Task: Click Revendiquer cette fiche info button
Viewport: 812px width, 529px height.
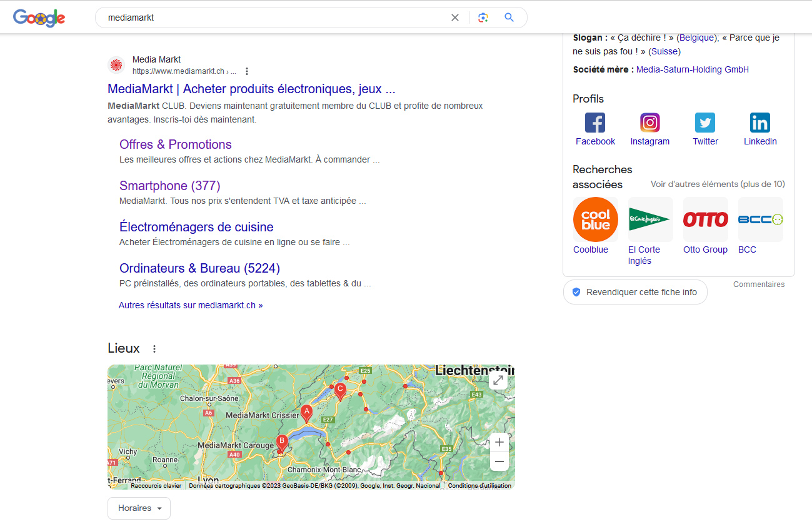Action: coord(635,292)
